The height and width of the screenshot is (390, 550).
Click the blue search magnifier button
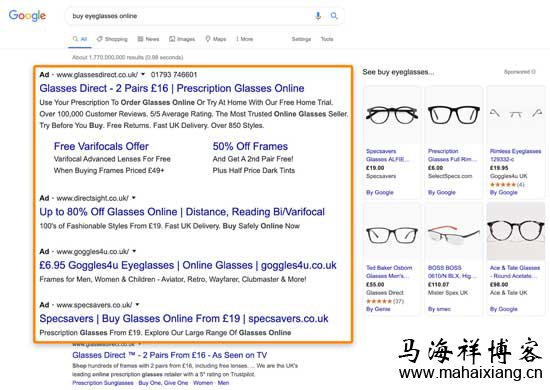[x=334, y=16]
